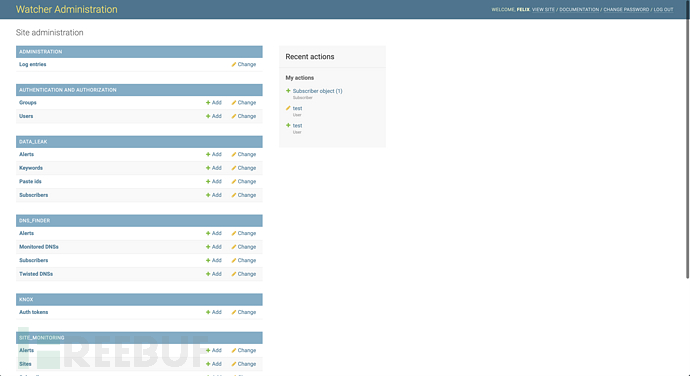Open recent action test with pencil icon

297,108
